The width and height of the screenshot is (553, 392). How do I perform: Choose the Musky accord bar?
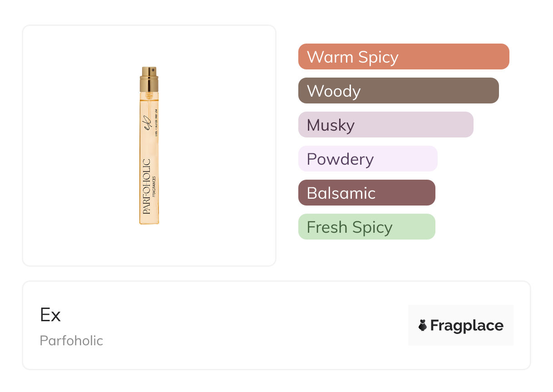click(385, 125)
